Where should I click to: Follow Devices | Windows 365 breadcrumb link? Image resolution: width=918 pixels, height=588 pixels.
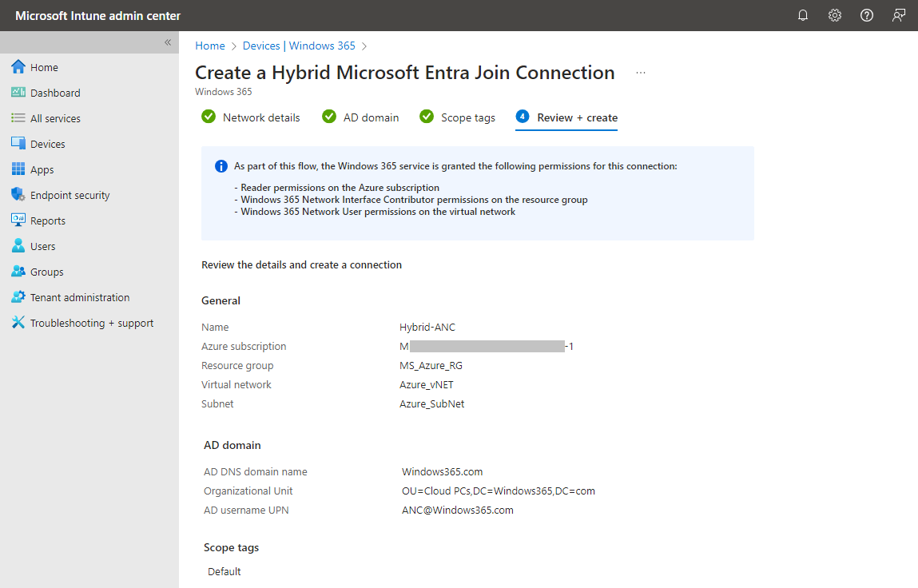click(x=299, y=46)
